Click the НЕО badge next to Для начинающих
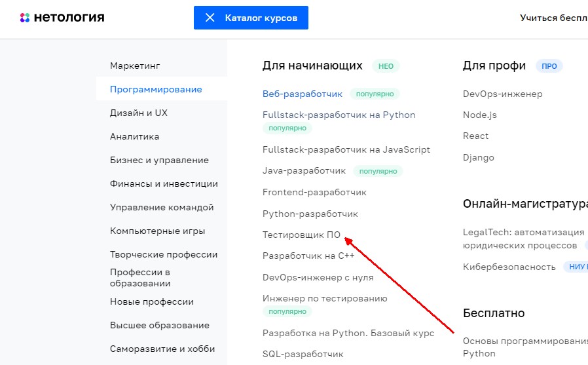The height and width of the screenshot is (365, 588). click(386, 66)
